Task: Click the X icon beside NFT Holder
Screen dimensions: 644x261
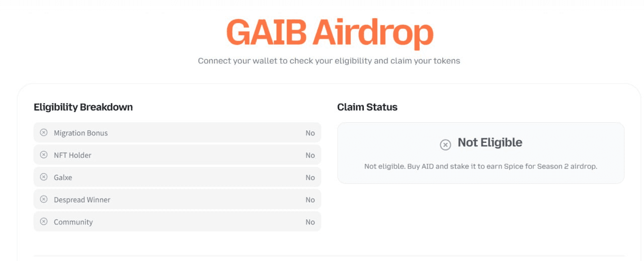Action: [x=44, y=155]
